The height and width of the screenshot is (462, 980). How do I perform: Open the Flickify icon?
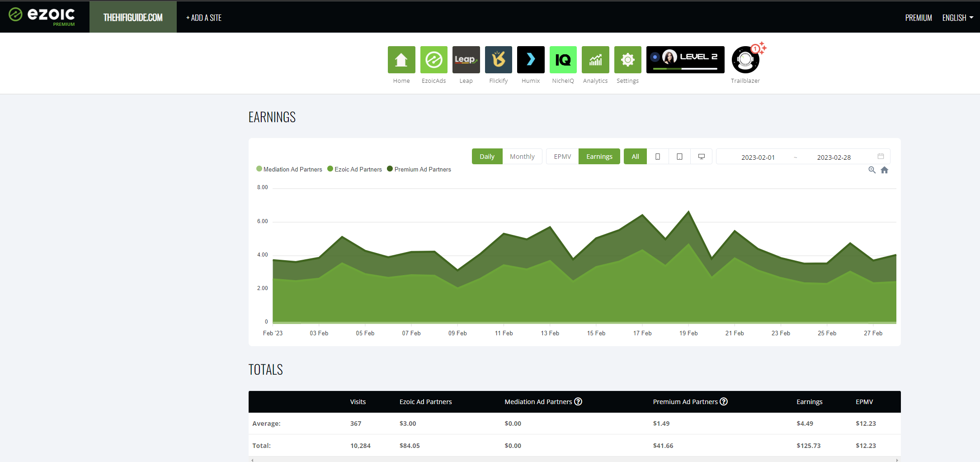(499, 60)
